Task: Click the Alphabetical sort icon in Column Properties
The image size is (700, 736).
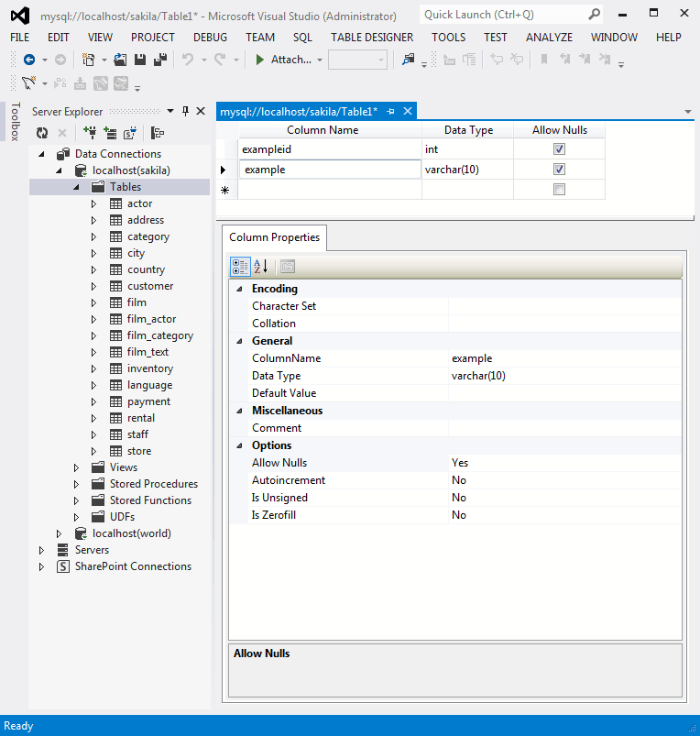Action: coord(261,267)
